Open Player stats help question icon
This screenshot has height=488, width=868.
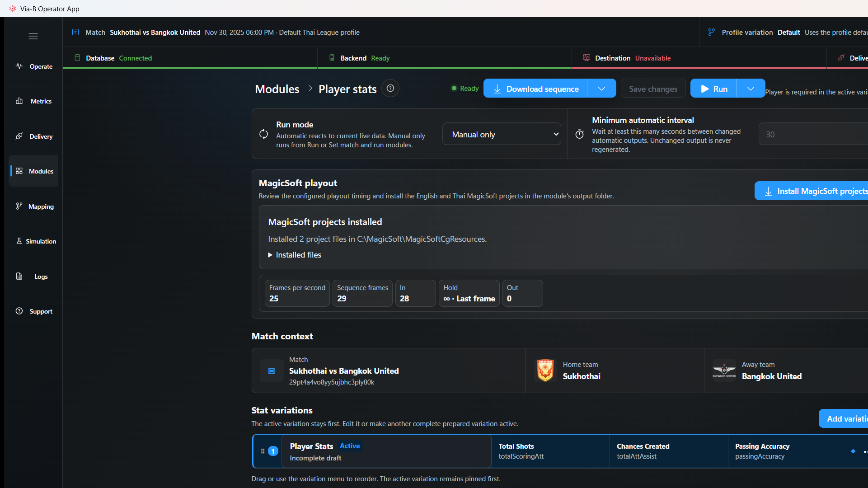(390, 89)
